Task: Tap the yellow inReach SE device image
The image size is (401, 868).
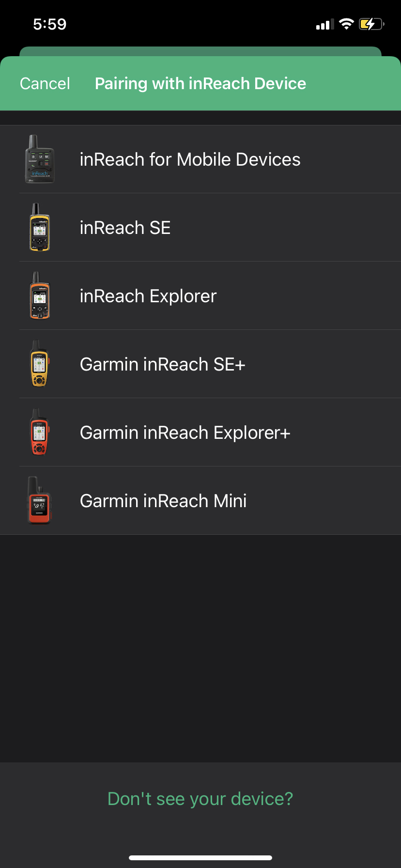Action: [40, 228]
